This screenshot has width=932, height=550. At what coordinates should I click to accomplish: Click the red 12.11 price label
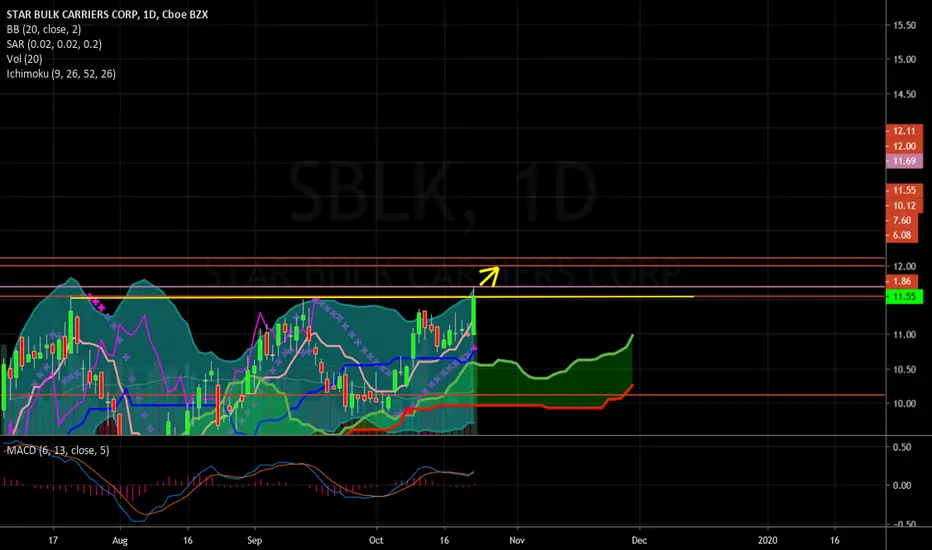tap(904, 131)
